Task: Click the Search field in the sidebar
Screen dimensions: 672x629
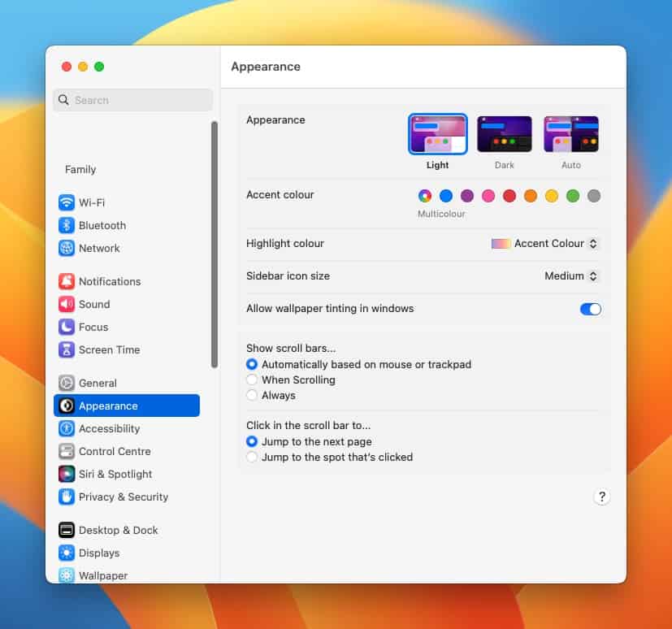Action: pyautogui.click(x=132, y=99)
